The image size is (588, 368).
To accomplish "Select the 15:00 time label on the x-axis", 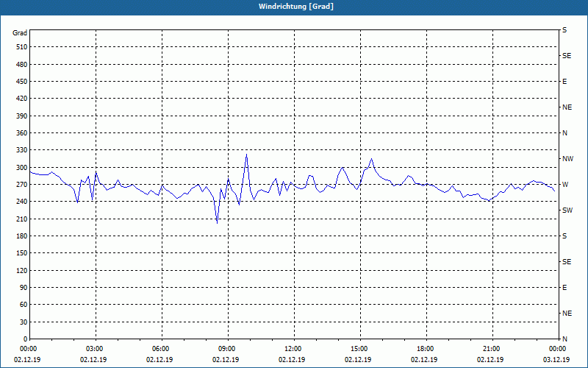I will [x=359, y=349].
